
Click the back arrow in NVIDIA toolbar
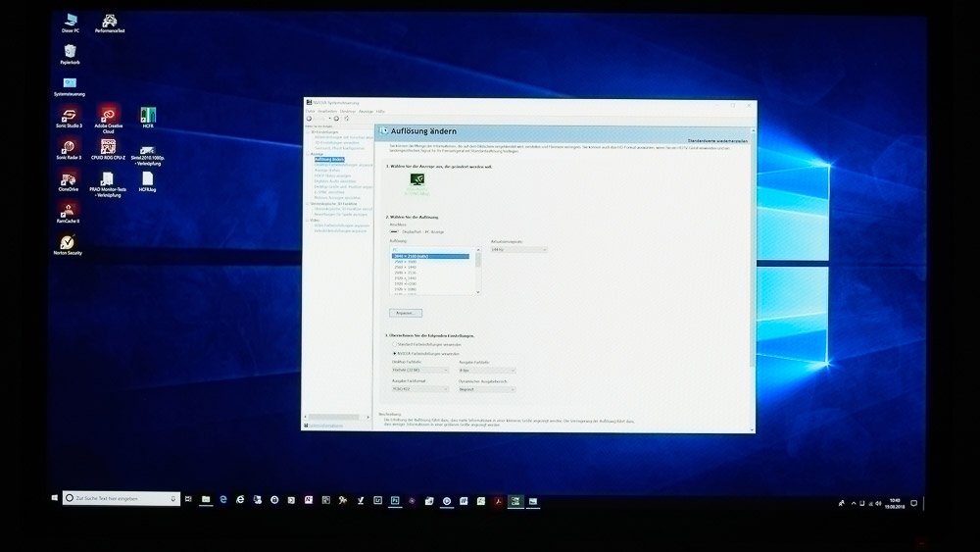tap(309, 119)
